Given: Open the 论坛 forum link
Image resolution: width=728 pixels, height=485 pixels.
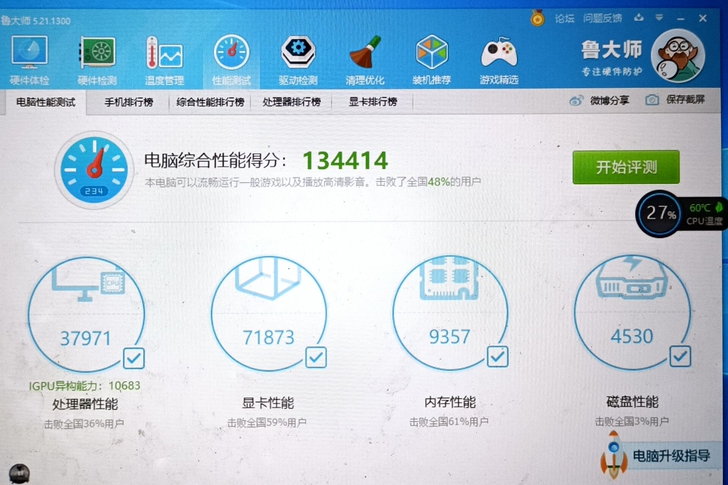Looking at the screenshot, I should coord(565,19).
